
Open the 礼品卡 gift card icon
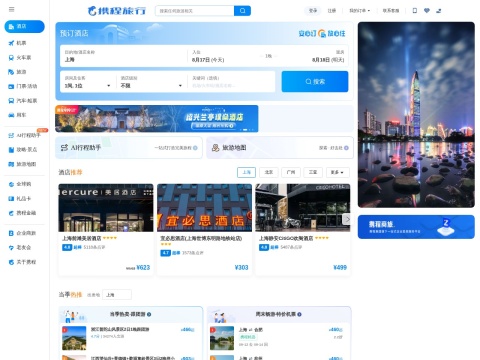(11, 199)
